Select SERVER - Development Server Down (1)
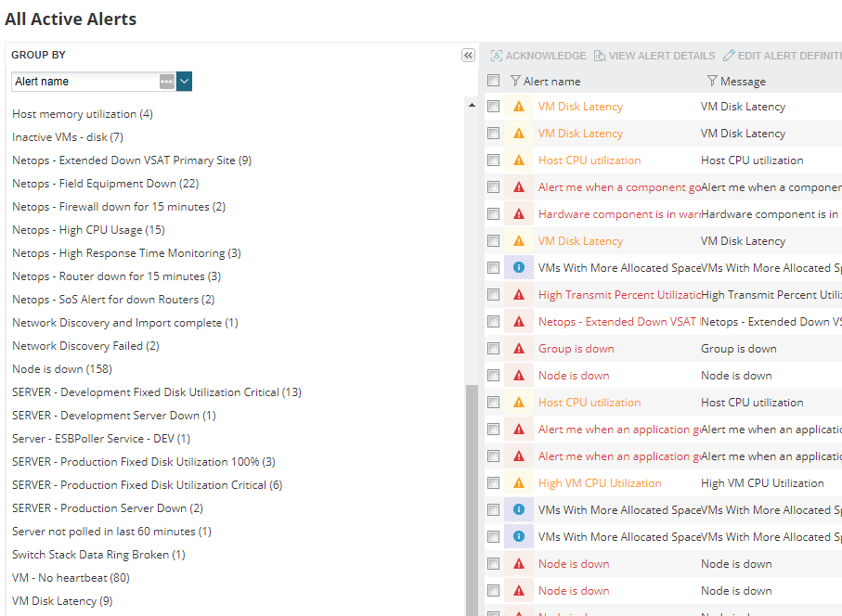 [114, 416]
